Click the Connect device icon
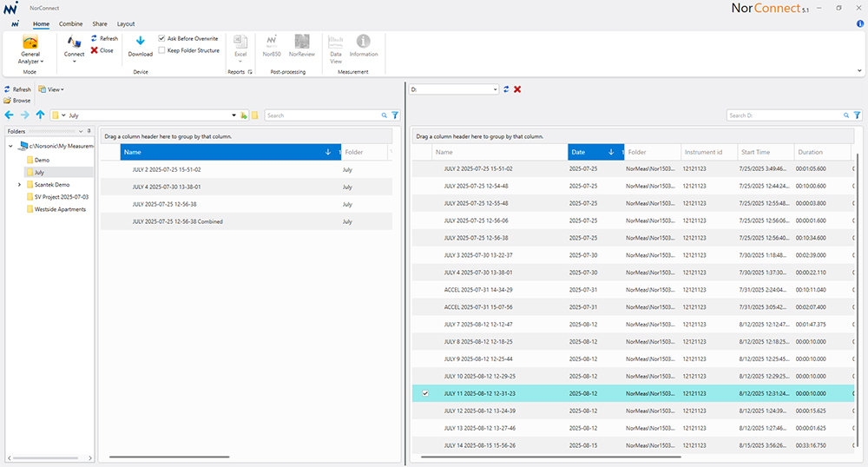This screenshot has height=467, width=868. coord(74,43)
